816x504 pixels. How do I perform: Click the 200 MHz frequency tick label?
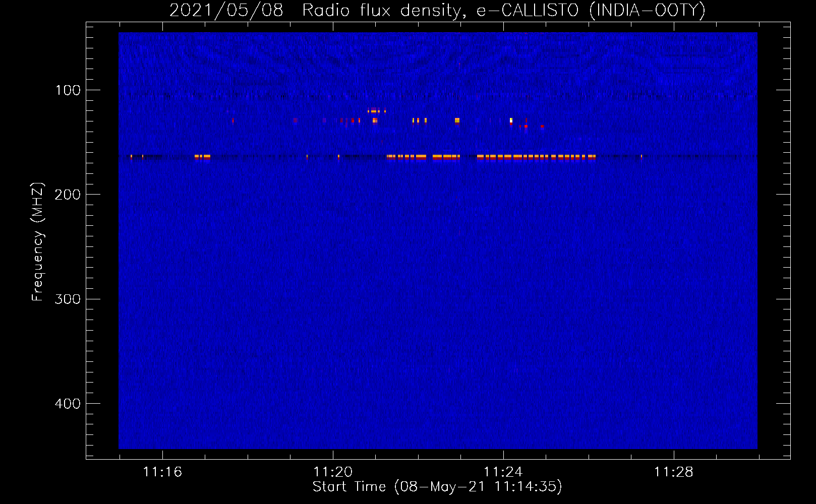(x=68, y=195)
